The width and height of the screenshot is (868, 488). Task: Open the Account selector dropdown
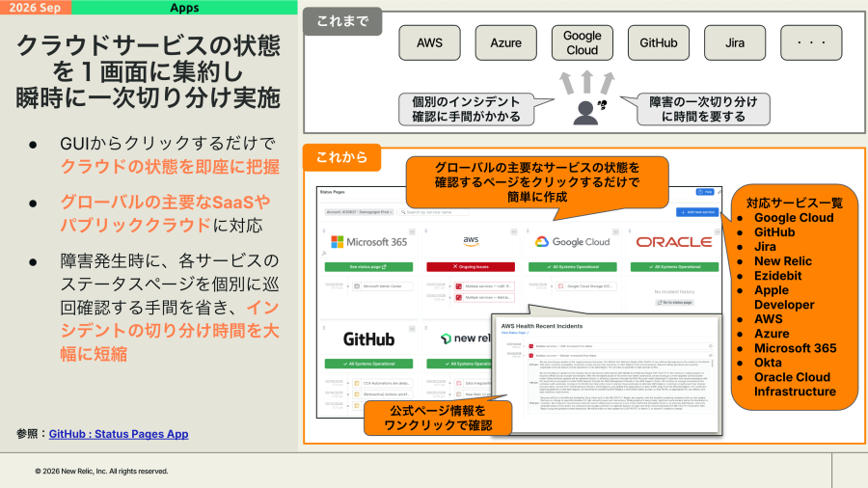click(360, 212)
